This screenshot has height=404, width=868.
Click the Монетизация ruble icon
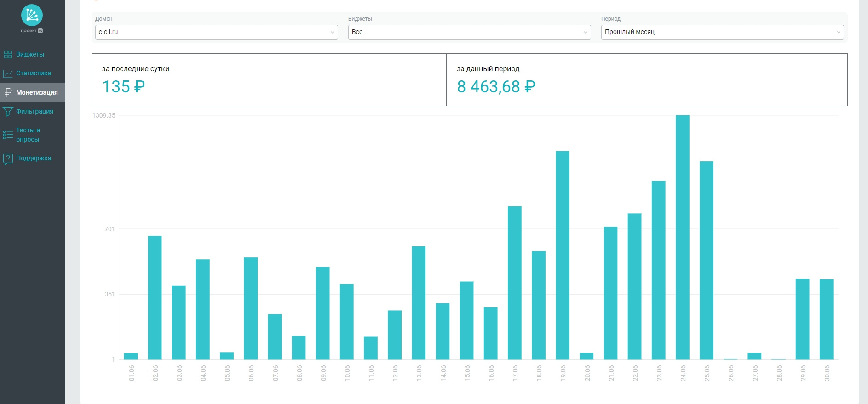pyautogui.click(x=8, y=92)
